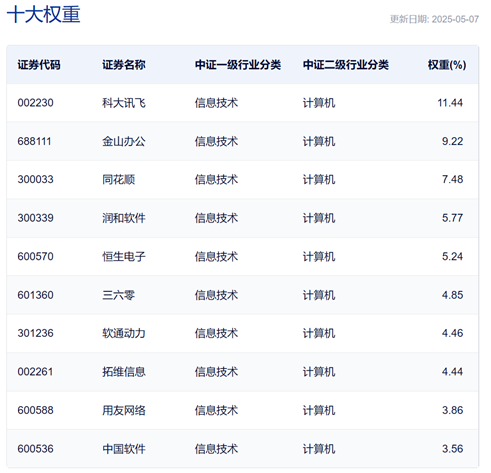Click the 用友网络 row name
The width and height of the screenshot is (491, 473).
124,410
